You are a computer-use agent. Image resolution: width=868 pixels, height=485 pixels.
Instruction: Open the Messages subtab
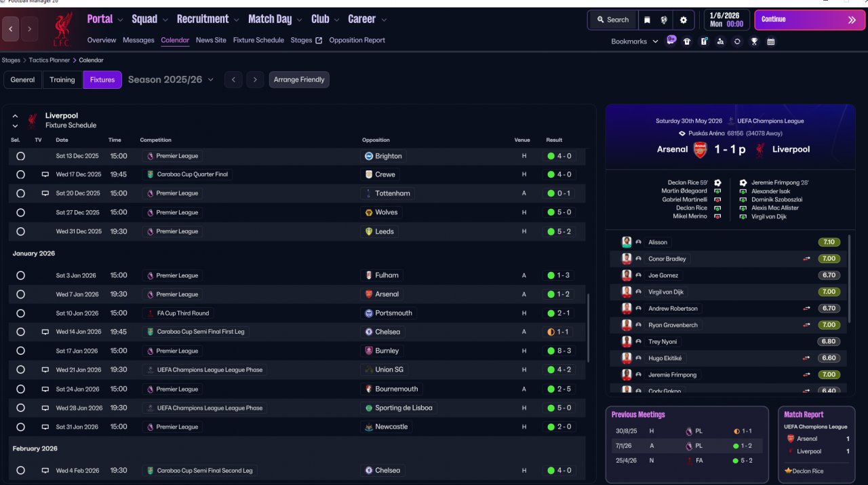pyautogui.click(x=138, y=40)
